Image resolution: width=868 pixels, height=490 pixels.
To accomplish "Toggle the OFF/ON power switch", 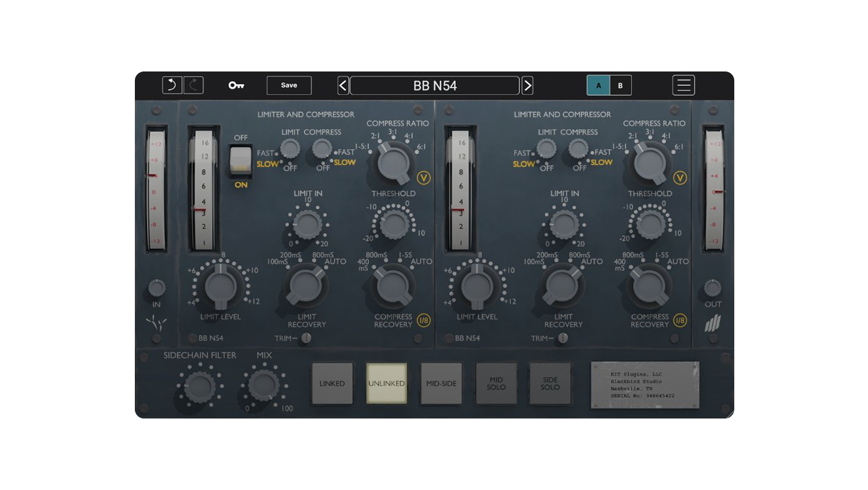I will (x=241, y=160).
